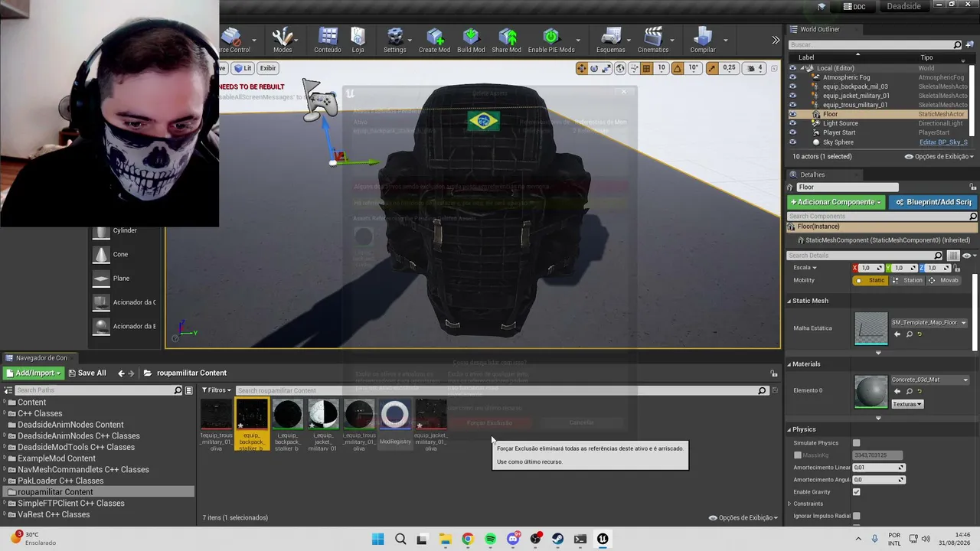Hide the Atmospheric Fog actor

[792, 77]
